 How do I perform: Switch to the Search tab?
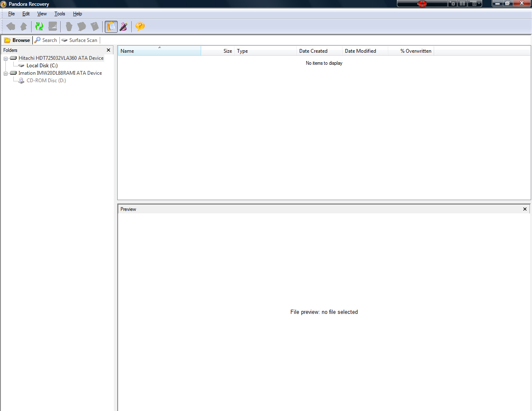point(46,40)
